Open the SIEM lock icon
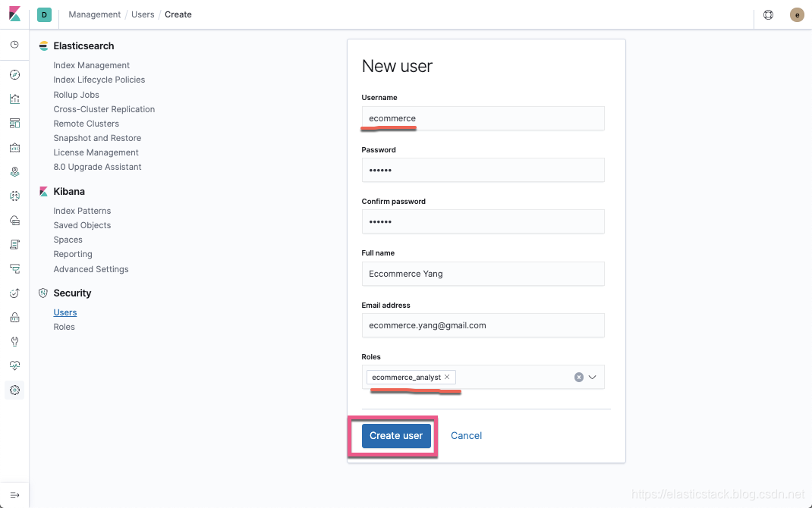This screenshot has width=812, height=508. pyautogui.click(x=14, y=317)
